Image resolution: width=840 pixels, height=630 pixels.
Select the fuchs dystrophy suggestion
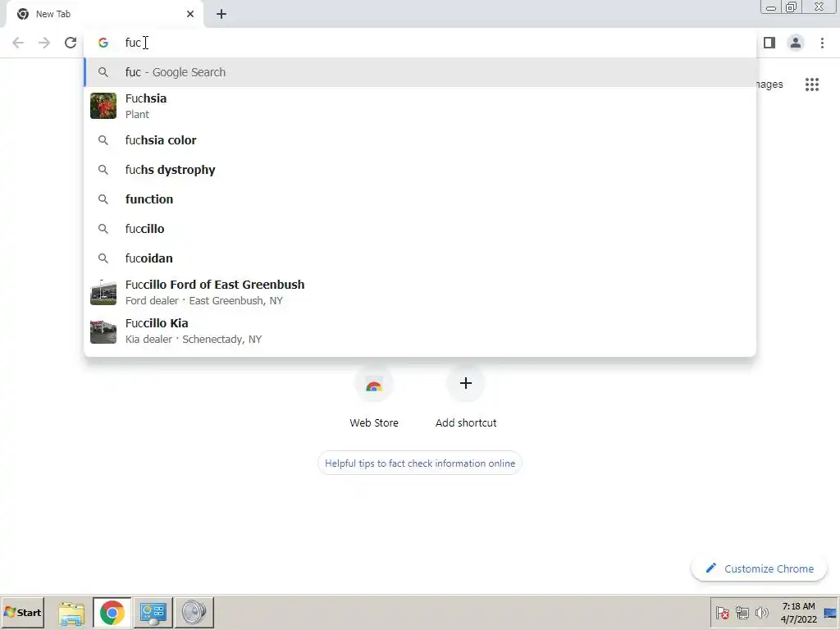point(420,170)
